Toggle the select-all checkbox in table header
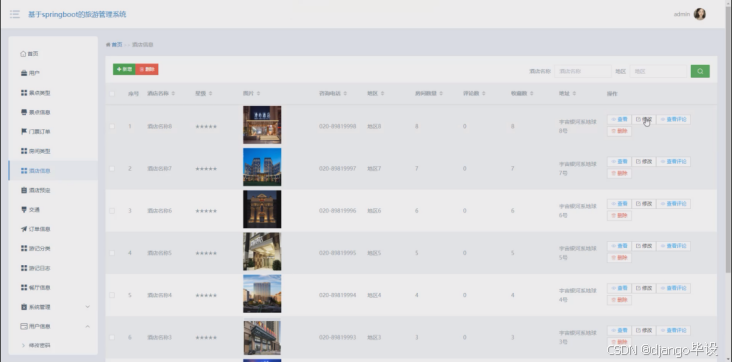732x363 pixels. [112, 94]
